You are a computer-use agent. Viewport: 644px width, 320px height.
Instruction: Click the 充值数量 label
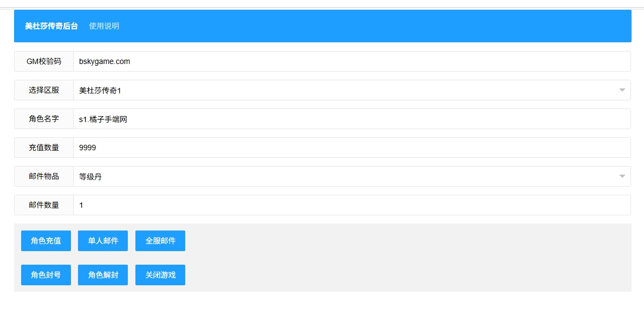(x=44, y=148)
